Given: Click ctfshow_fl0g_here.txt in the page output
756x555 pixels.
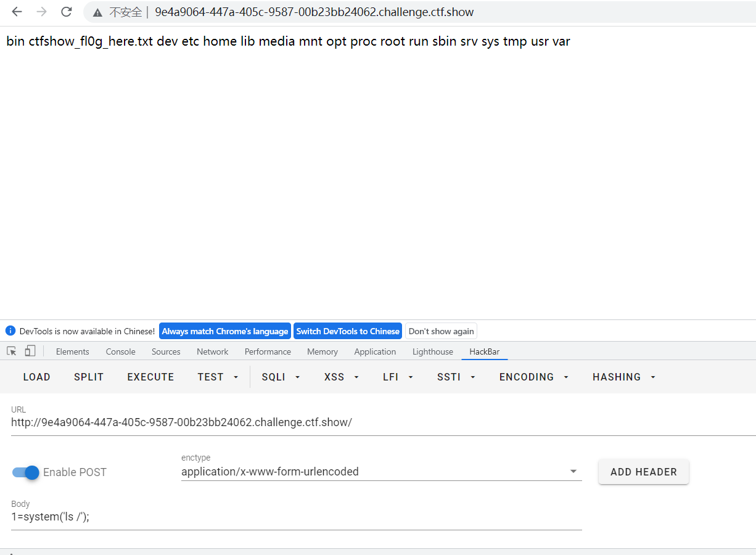Looking at the screenshot, I should pyautogui.click(x=91, y=42).
